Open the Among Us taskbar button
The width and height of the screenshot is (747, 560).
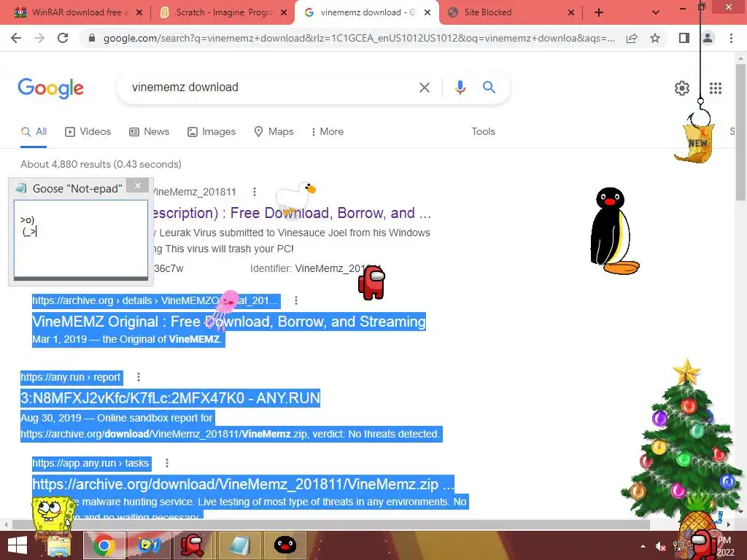click(193, 545)
